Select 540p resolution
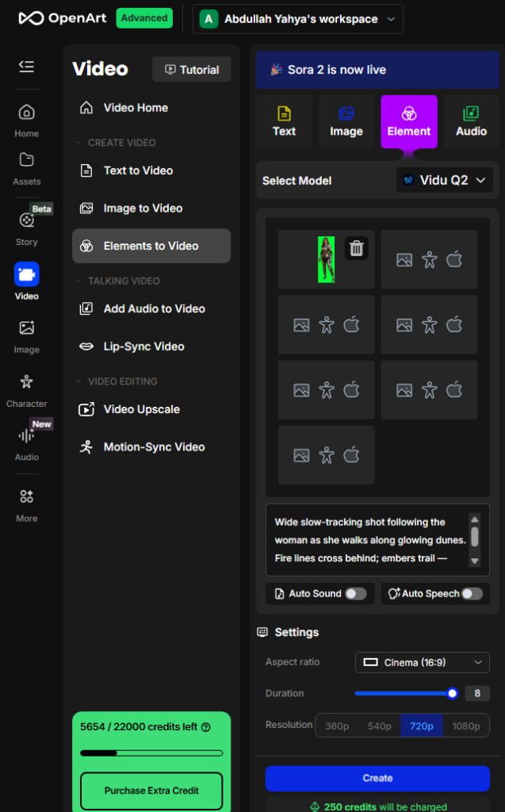Viewport: 505px width, 812px height. click(x=379, y=726)
